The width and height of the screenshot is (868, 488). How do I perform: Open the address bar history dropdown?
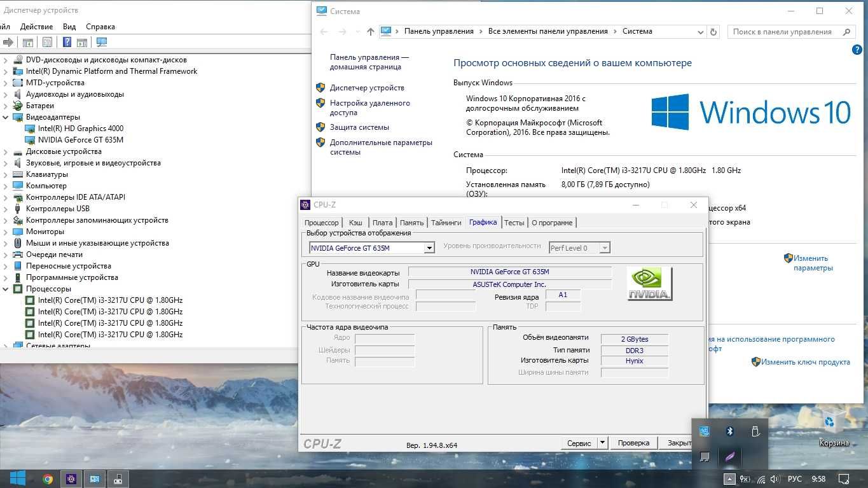pyautogui.click(x=701, y=31)
